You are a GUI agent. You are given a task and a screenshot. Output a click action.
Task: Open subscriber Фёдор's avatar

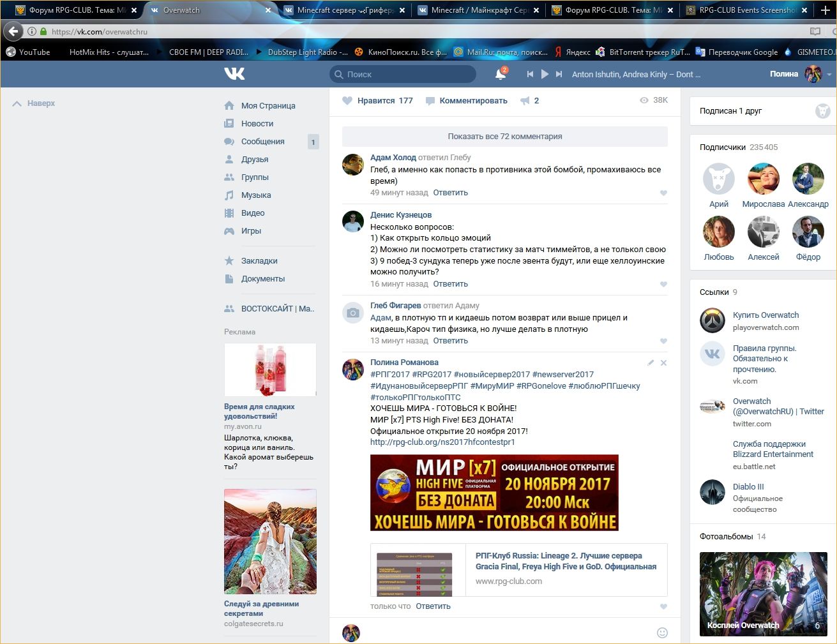808,232
